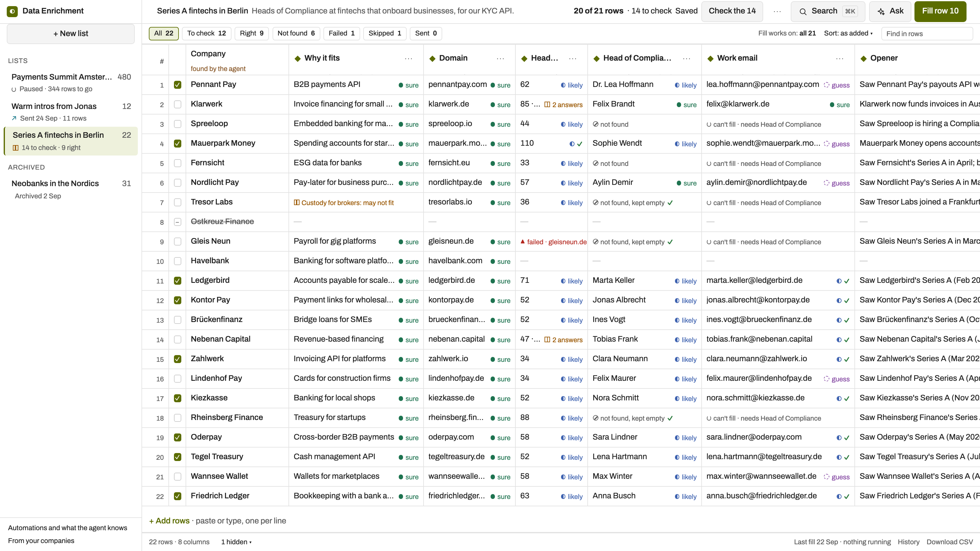Click the Custody for brokers warning flag

(344, 203)
